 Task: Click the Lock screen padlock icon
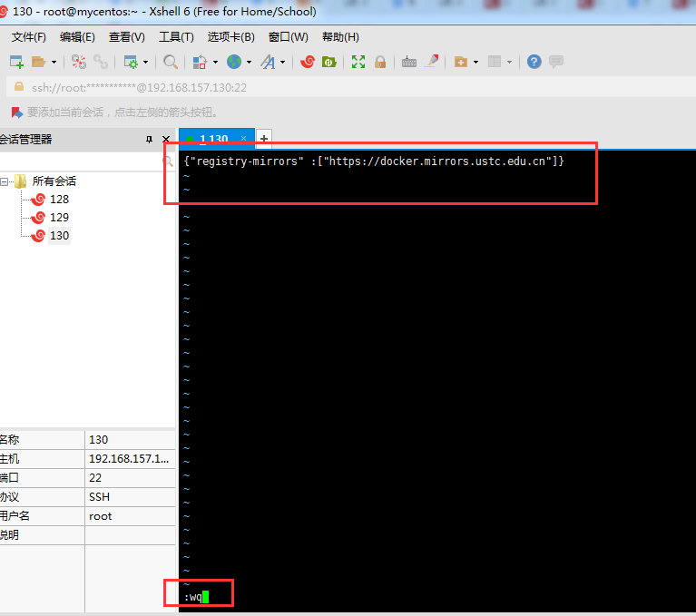[x=380, y=62]
